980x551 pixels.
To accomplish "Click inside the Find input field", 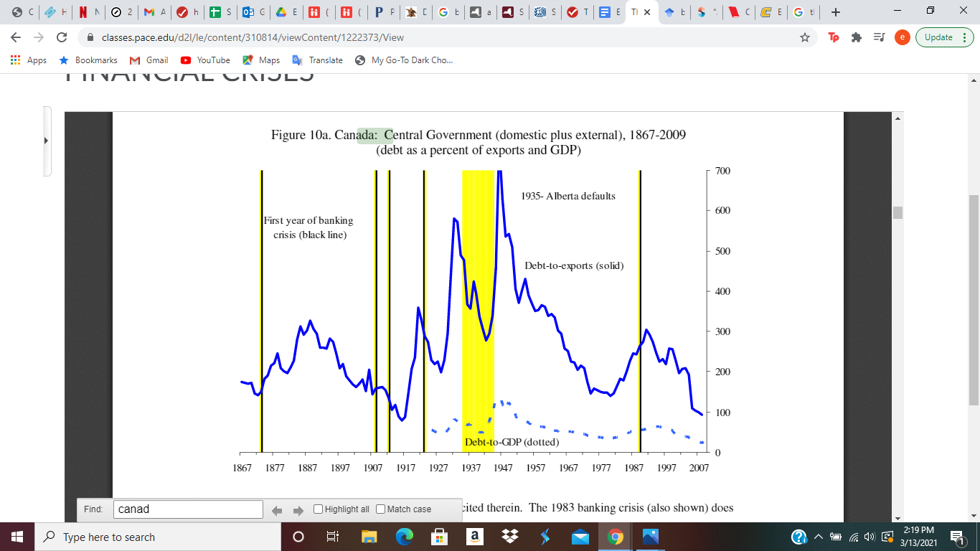I will pyautogui.click(x=188, y=509).
